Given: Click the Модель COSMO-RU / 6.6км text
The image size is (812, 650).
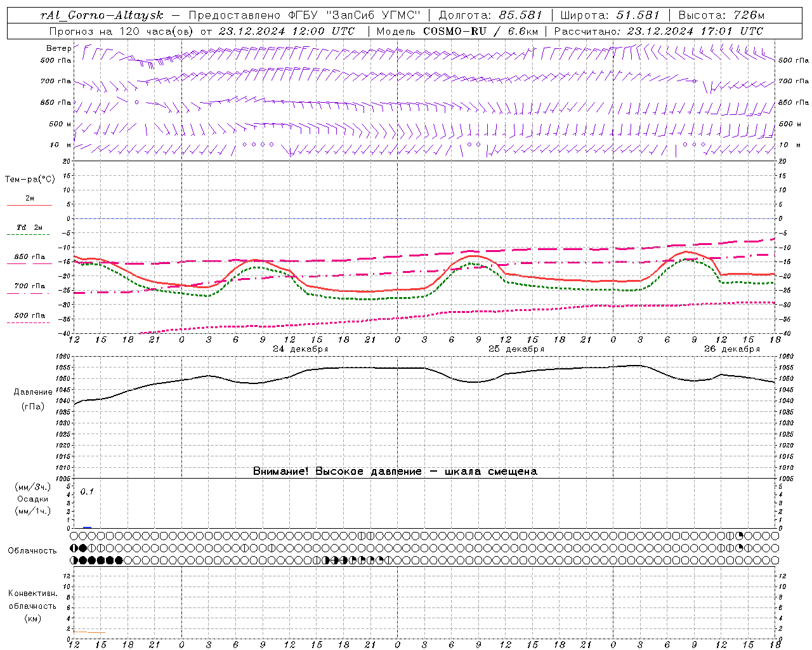Looking at the screenshot, I should (x=457, y=31).
